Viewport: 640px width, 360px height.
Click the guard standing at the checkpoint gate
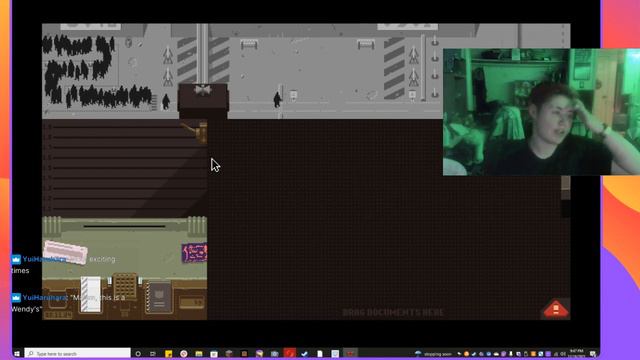click(278, 99)
